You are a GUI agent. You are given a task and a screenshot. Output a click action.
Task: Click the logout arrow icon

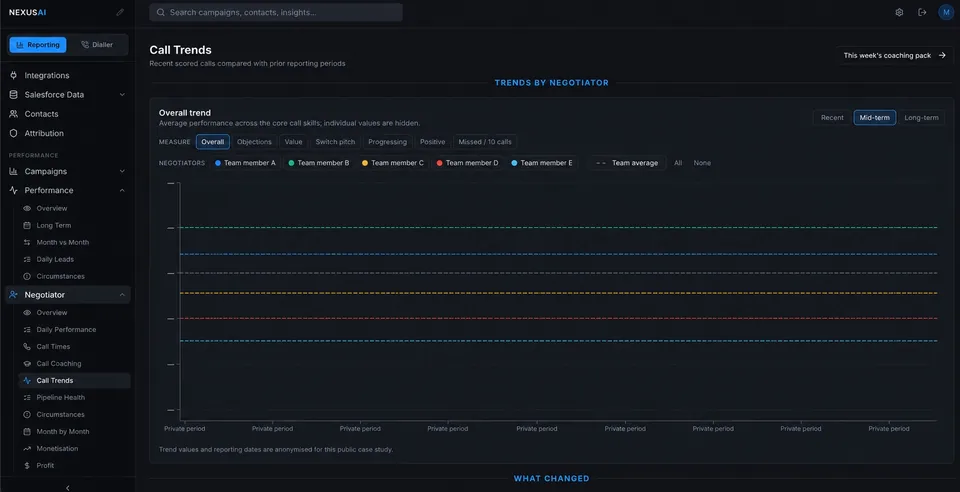click(922, 12)
